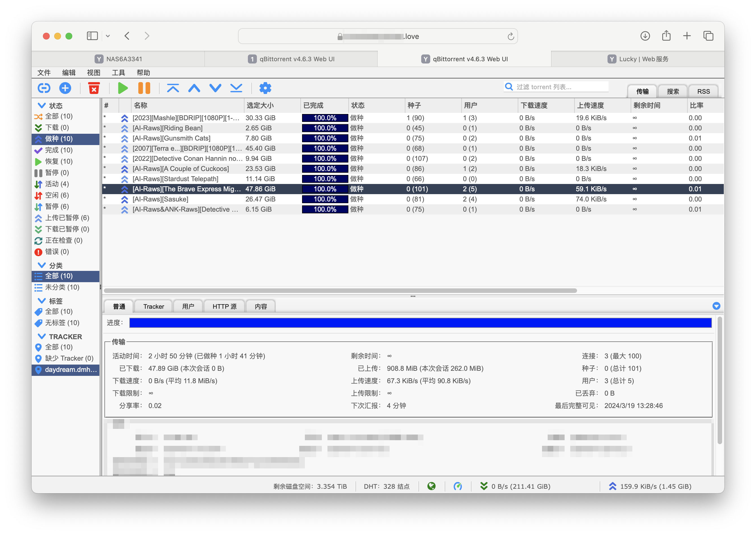The height and width of the screenshot is (535, 756).
Task: Click the global upload speed status
Action: [x=650, y=486]
